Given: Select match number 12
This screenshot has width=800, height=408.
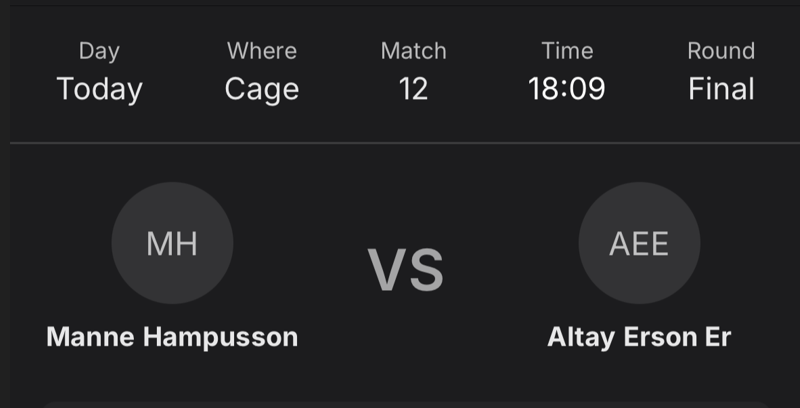Looking at the screenshot, I should click(x=413, y=89).
